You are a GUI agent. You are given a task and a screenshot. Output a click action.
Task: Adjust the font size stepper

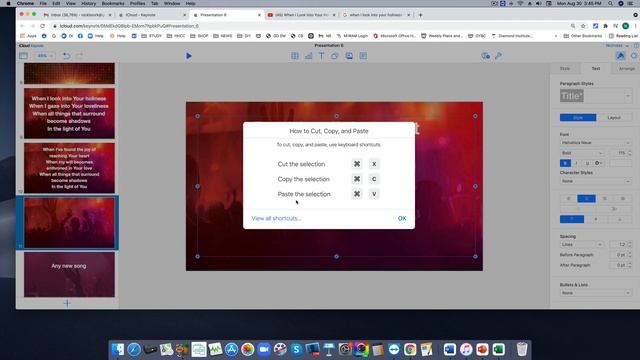tap(629, 153)
